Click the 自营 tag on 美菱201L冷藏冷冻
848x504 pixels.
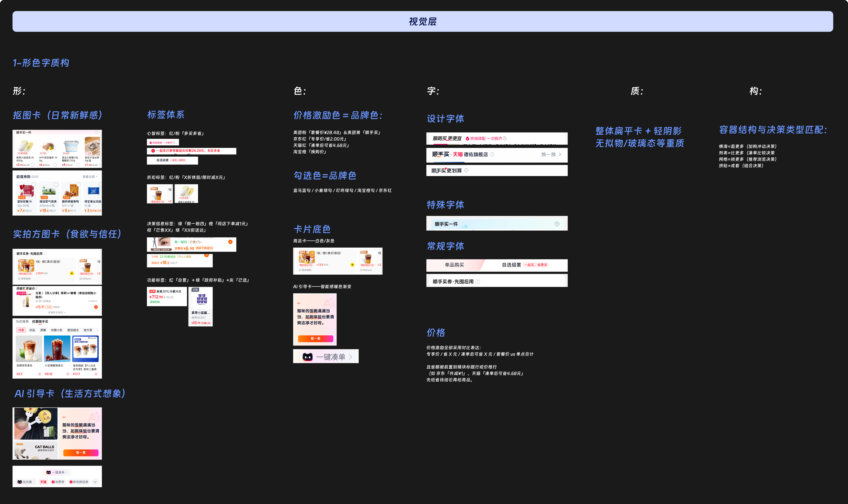[x=153, y=291]
